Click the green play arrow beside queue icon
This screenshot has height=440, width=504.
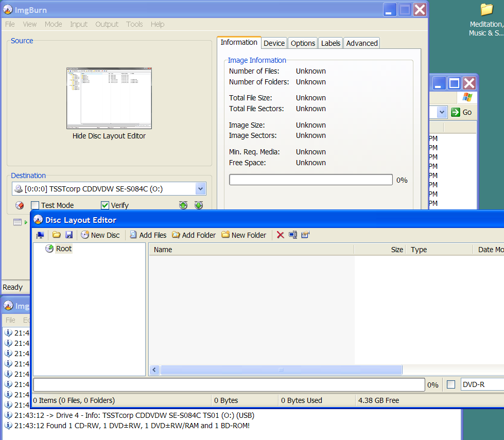click(26, 222)
